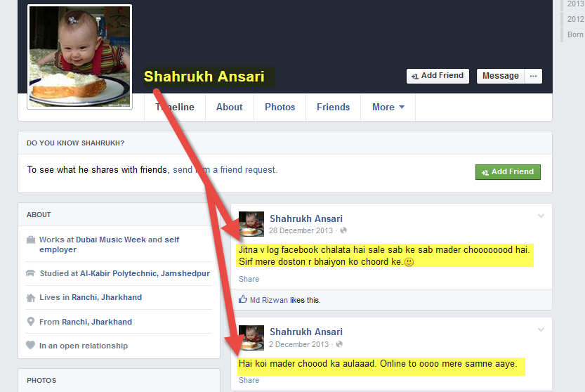Viewport: 585px width, 392px height.
Task: Expand the More tab dropdown
Action: click(x=388, y=107)
